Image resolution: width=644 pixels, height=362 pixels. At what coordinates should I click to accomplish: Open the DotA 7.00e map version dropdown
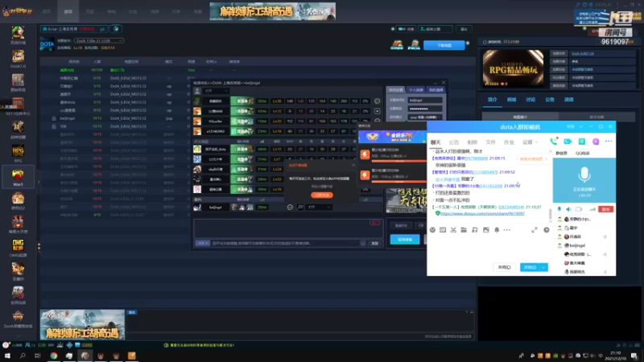[98, 41]
